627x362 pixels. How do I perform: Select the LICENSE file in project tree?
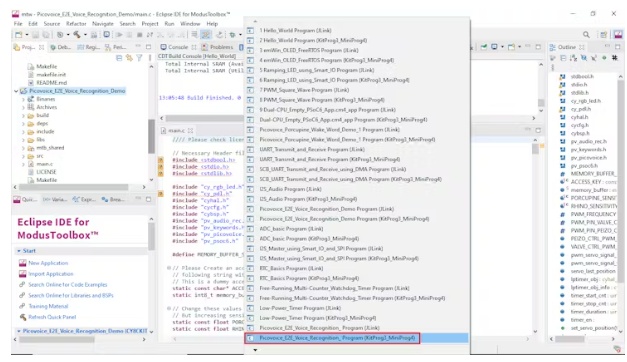coord(46,172)
